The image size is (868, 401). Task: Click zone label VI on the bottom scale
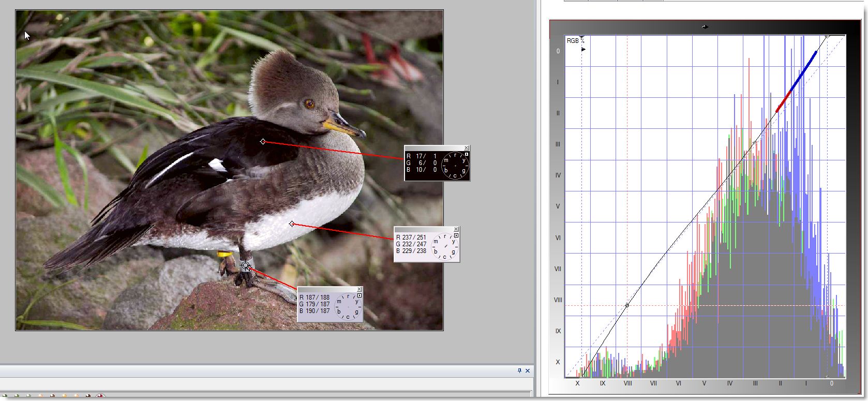click(678, 383)
